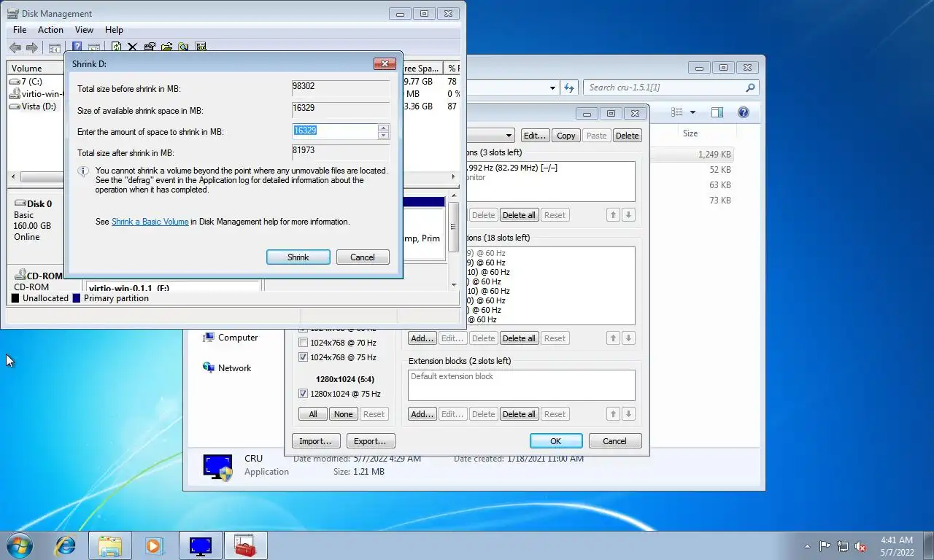Click the open-folder toolbar icon in Disk Management
This screenshot has width=934, height=560.
click(166, 47)
